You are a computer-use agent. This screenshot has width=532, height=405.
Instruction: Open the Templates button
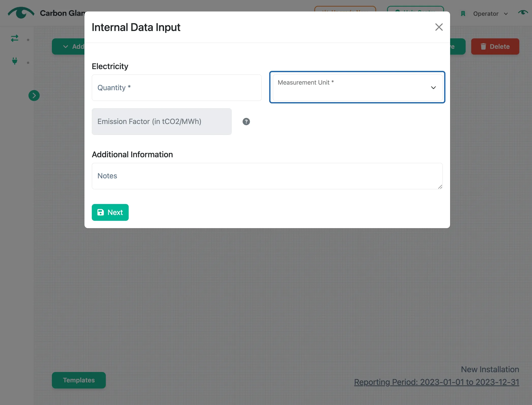(x=79, y=380)
